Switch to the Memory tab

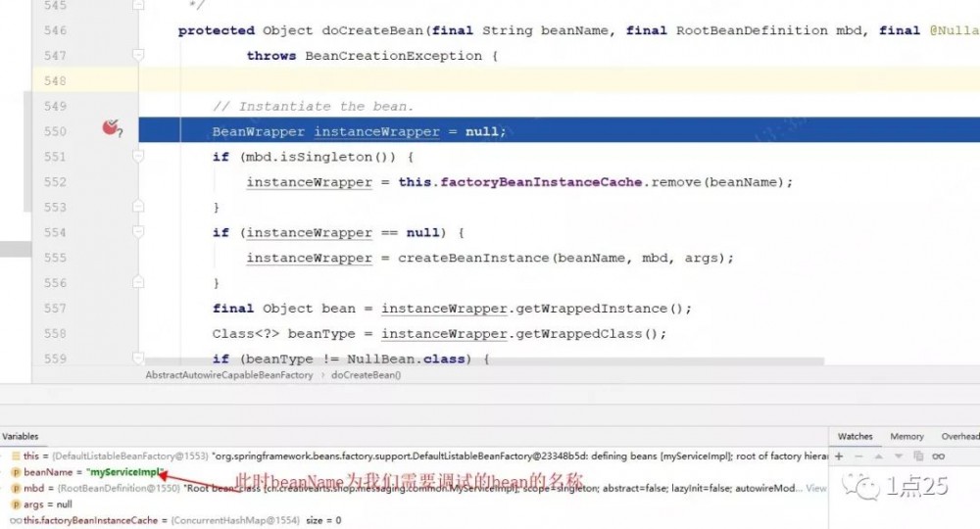(x=906, y=437)
